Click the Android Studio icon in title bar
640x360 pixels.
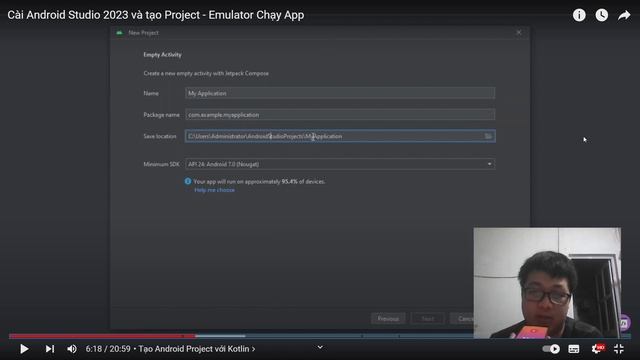pyautogui.click(x=120, y=33)
